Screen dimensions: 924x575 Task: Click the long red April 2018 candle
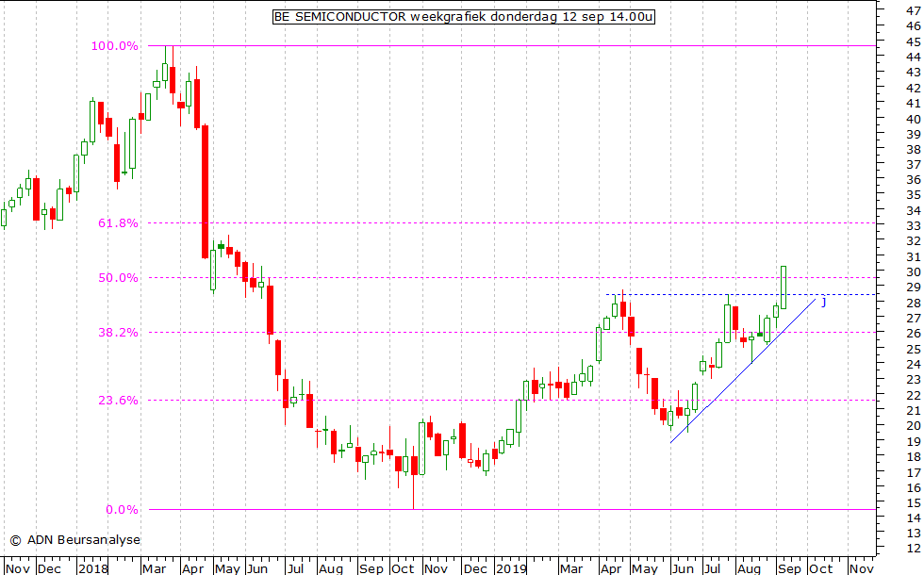coord(205,191)
